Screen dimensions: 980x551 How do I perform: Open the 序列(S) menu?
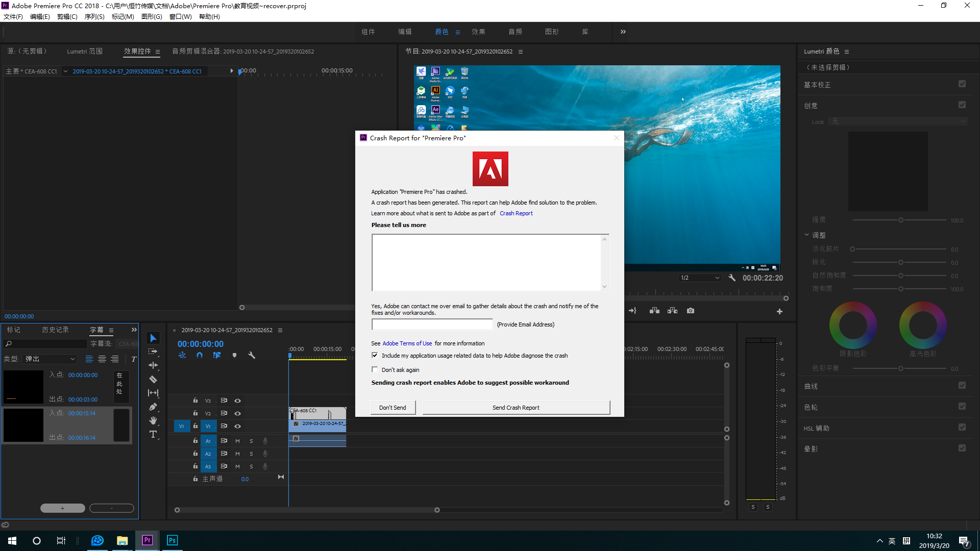pos(94,17)
